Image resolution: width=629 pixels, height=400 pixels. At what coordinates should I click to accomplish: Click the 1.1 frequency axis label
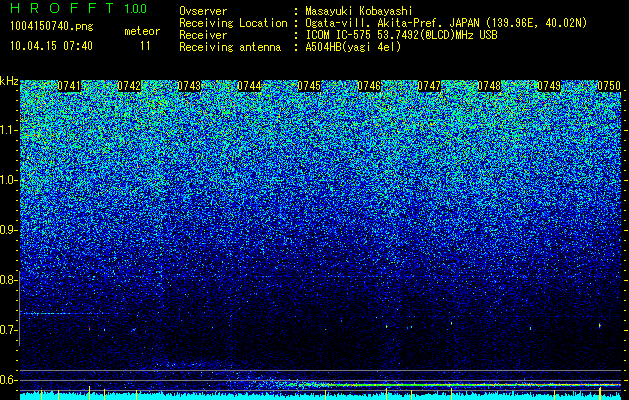click(x=7, y=130)
